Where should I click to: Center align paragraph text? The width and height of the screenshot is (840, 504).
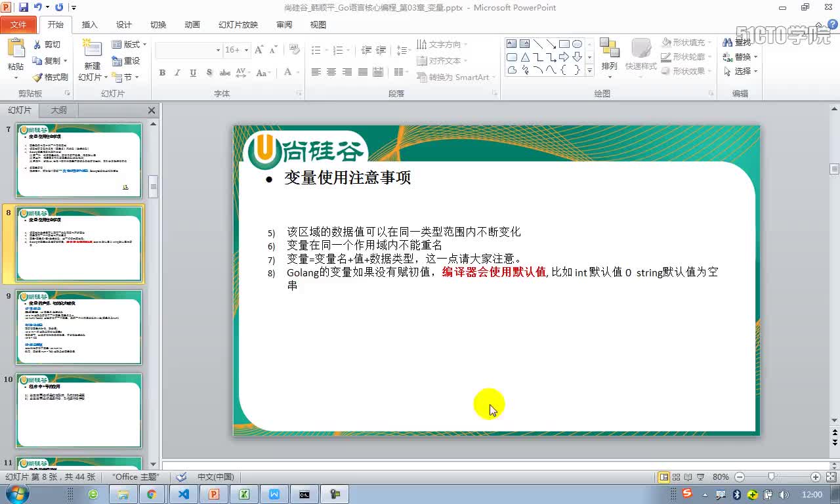point(331,72)
